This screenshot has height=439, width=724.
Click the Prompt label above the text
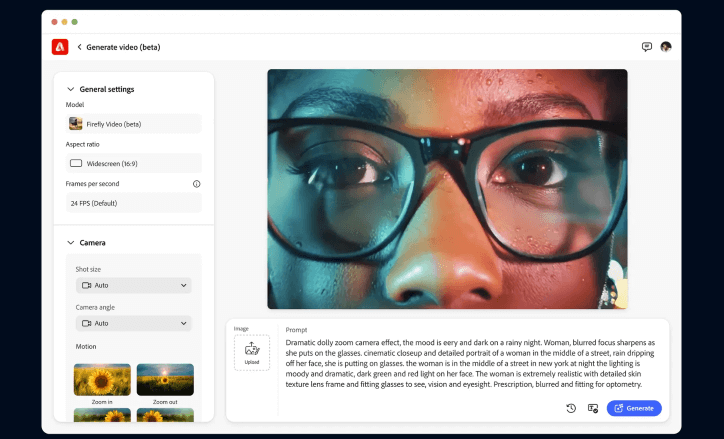[296, 330]
